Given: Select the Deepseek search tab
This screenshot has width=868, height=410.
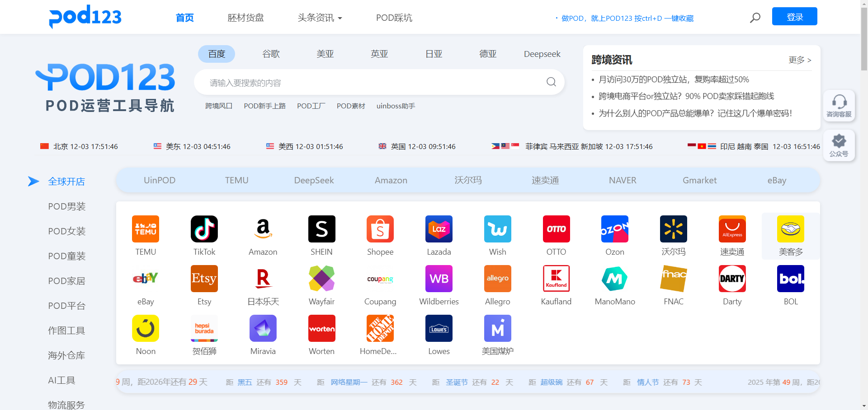Looking at the screenshot, I should 542,54.
